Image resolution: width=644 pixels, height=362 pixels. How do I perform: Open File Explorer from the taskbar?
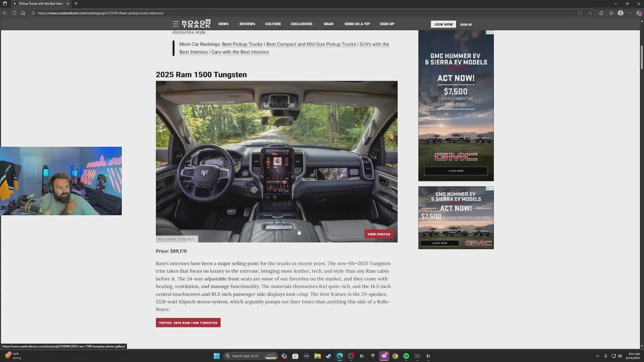point(317,356)
